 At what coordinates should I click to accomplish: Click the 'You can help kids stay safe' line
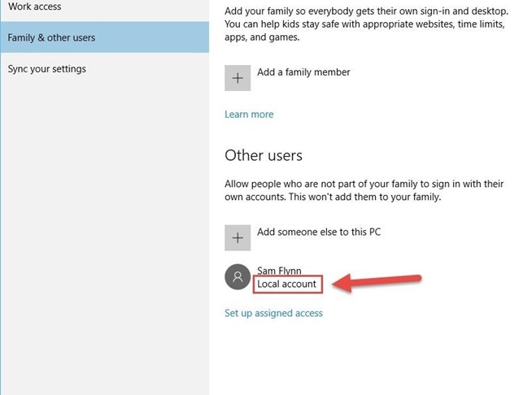(x=364, y=24)
